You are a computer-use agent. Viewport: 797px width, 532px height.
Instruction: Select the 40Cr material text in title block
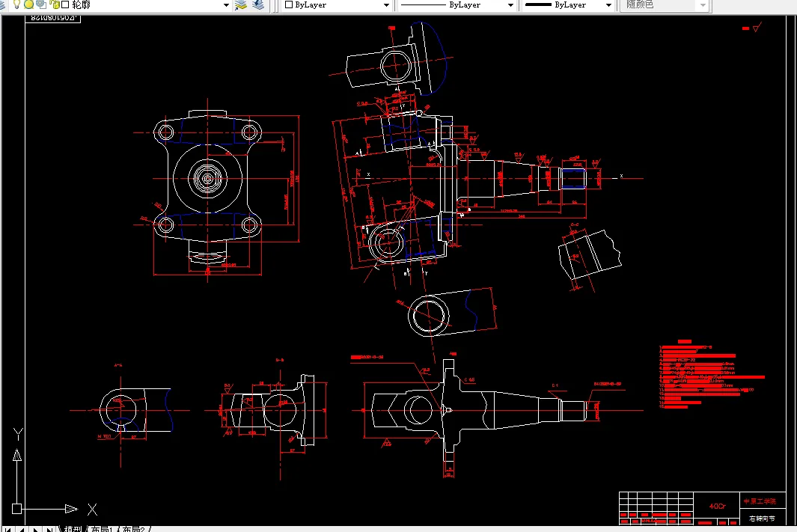[x=717, y=506]
